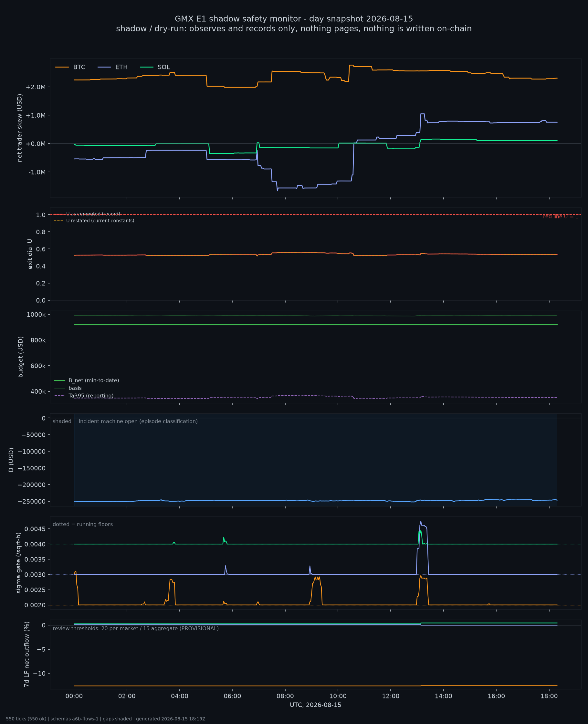
Task: Click the '−50000' D axis tick
Action: click(x=33, y=435)
